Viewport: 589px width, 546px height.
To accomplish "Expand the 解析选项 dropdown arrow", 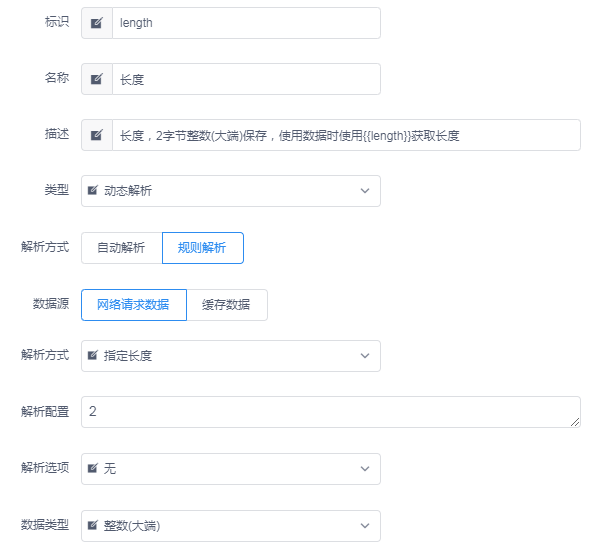I will [x=365, y=469].
